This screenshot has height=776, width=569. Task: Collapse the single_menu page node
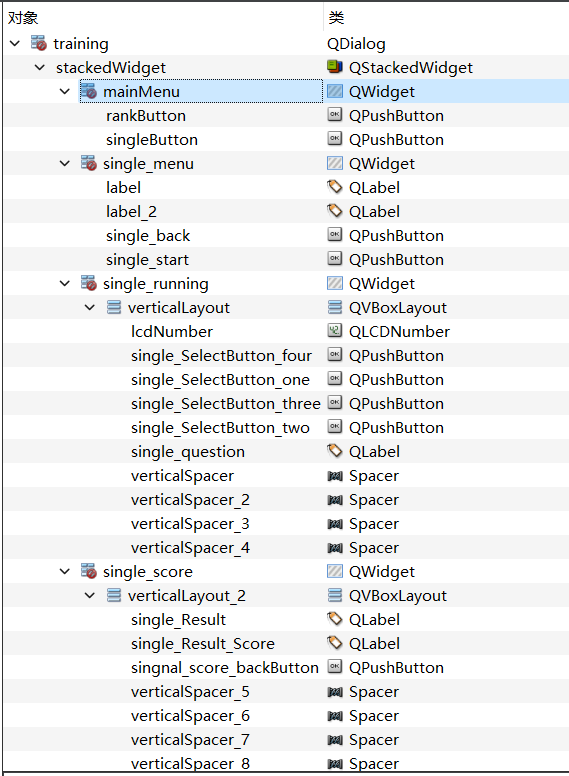click(x=65, y=163)
